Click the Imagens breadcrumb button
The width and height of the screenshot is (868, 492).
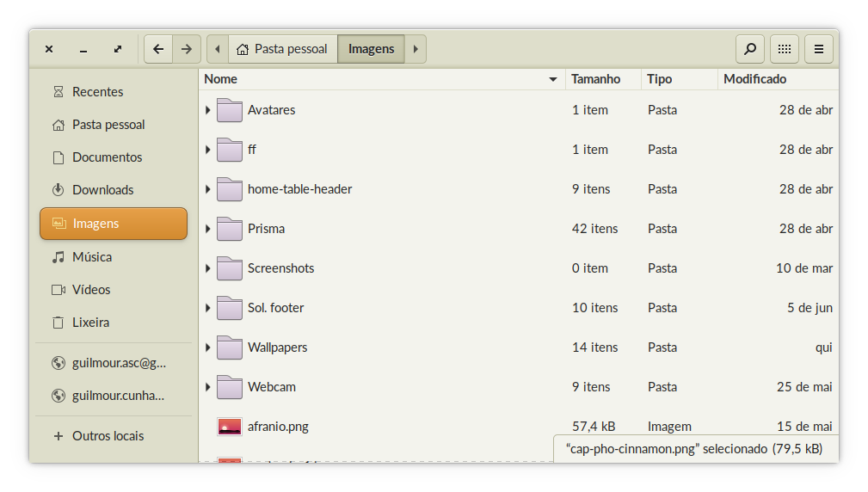click(x=371, y=49)
